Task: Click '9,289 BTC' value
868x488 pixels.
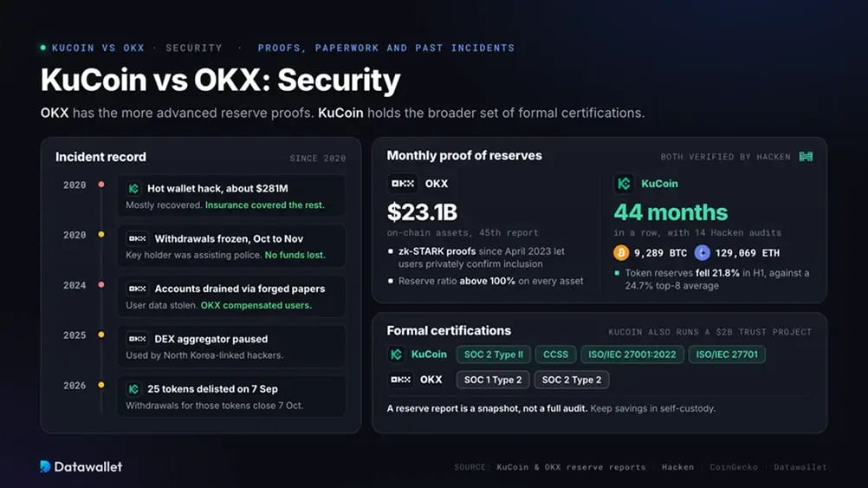Action: pos(660,253)
